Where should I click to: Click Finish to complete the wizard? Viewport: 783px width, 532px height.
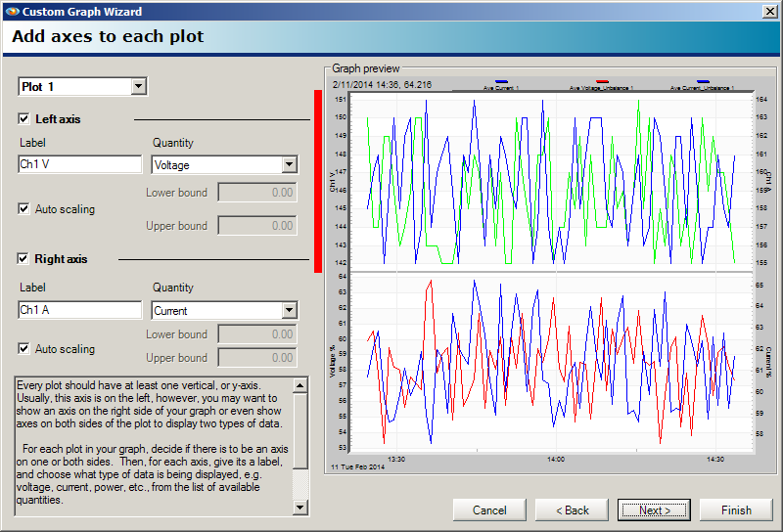click(x=736, y=510)
